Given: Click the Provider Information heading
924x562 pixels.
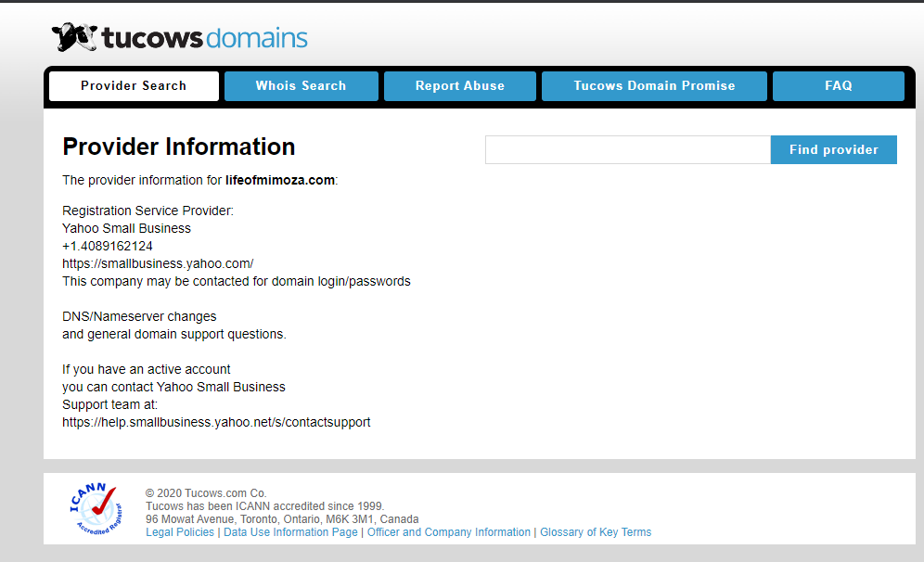Looking at the screenshot, I should click(x=178, y=147).
